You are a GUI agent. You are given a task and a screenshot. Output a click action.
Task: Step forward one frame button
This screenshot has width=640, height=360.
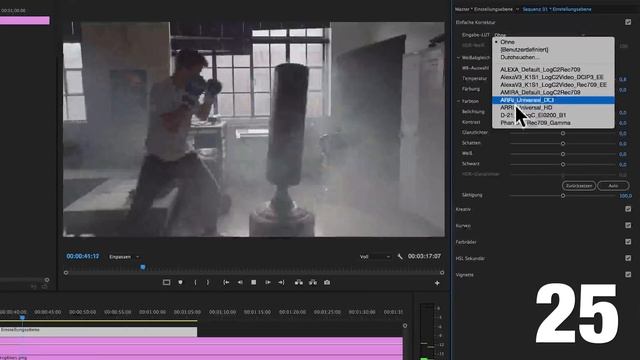(268, 282)
